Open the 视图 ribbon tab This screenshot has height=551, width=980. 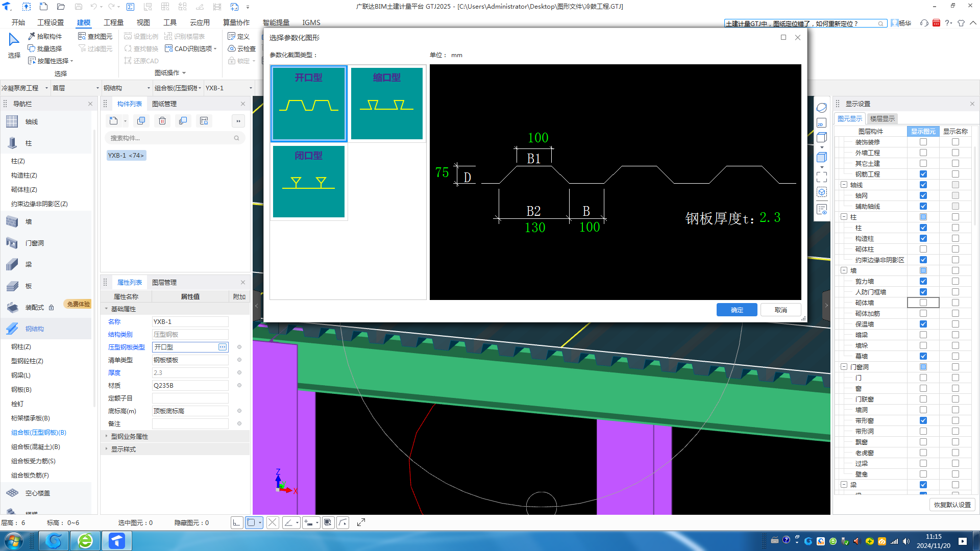coord(143,22)
